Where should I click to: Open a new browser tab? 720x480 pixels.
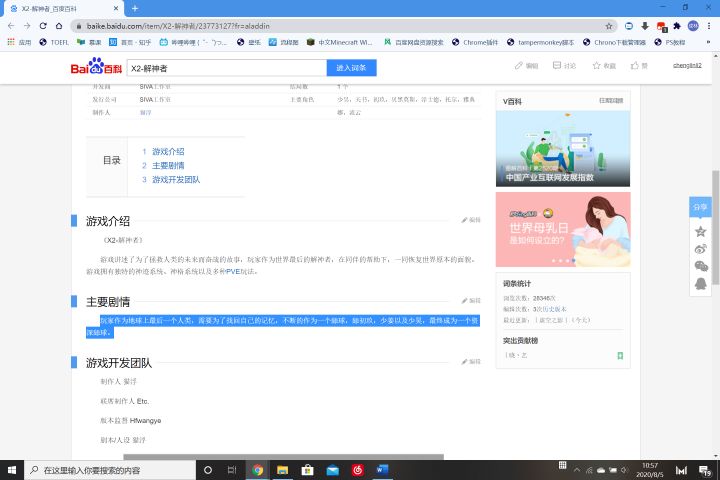(x=135, y=8)
